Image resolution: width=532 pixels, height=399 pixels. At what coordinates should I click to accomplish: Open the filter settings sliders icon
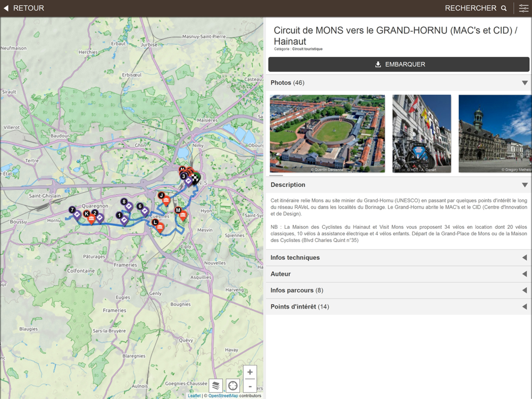[x=523, y=8]
